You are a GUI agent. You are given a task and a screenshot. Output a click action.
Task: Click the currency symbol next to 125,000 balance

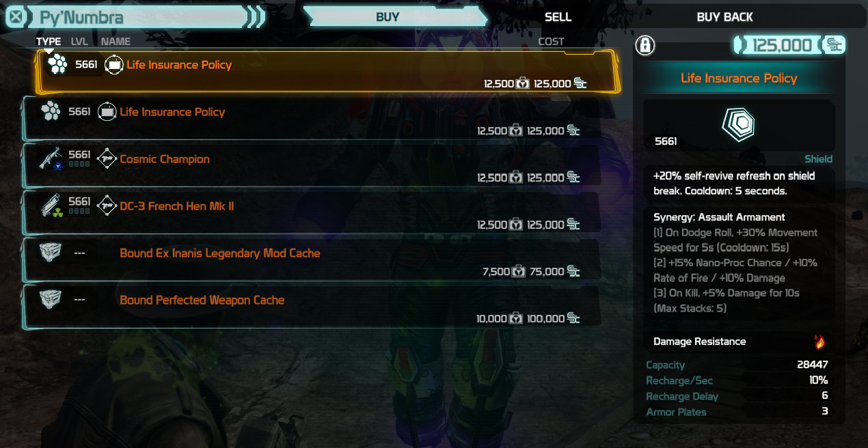click(x=835, y=45)
